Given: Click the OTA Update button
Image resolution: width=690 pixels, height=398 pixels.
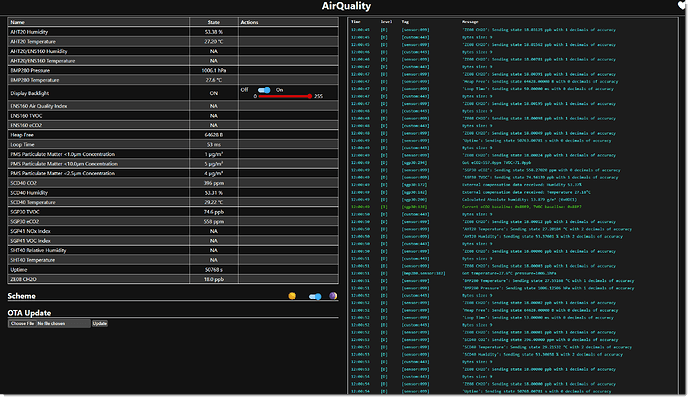Looking at the screenshot, I should (100, 324).
